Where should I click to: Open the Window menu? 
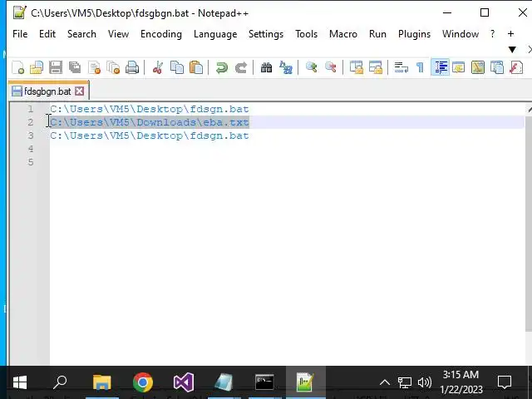pos(461,34)
